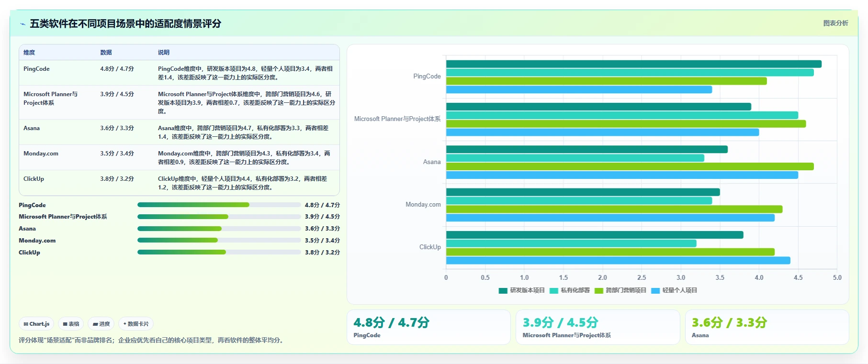
Task: Click PingCode's green 跨部门营销项目 bar
Action: pos(607,81)
